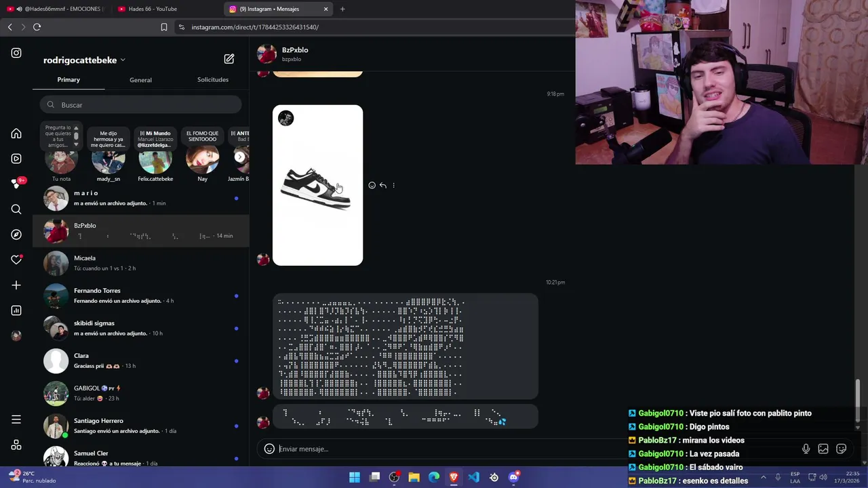Open Fernando Torres conversation
Screen dimensions: 868x488
click(x=140, y=296)
